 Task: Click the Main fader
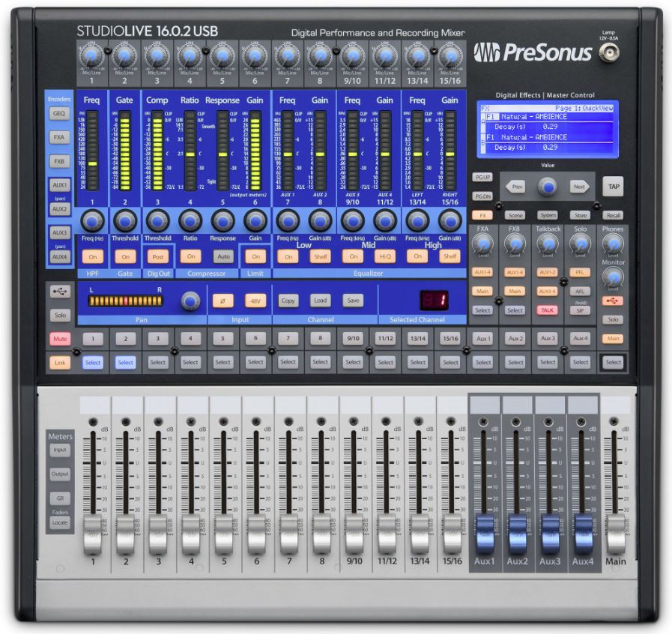615,534
